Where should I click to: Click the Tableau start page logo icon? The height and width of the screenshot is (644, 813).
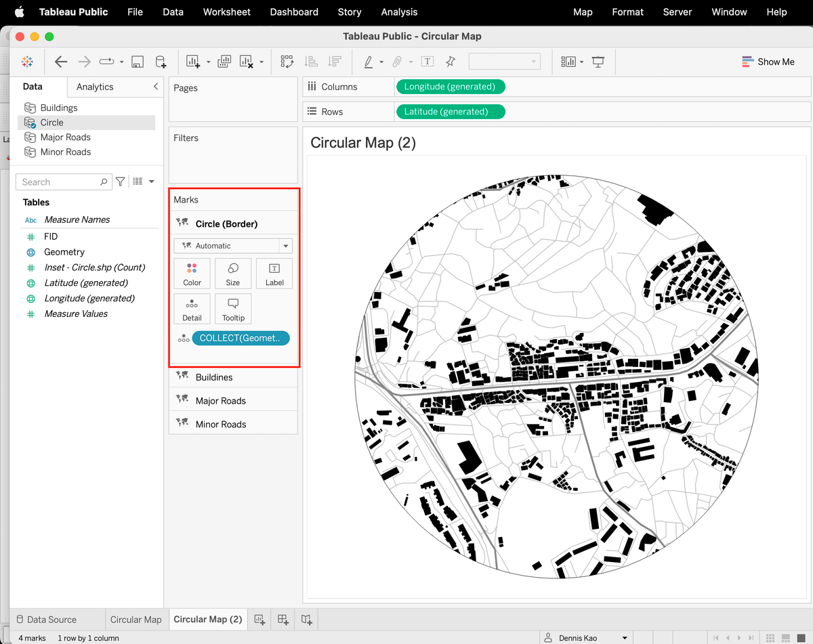[x=27, y=62]
